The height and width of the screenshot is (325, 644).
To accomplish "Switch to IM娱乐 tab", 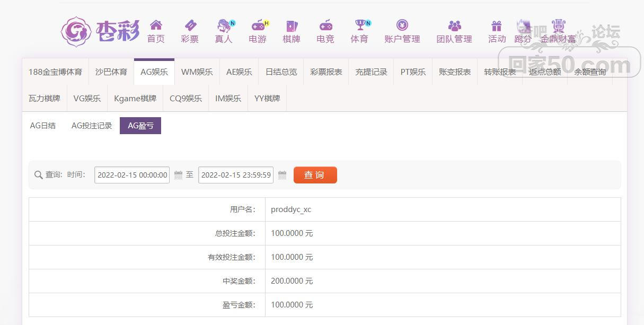I will [228, 98].
